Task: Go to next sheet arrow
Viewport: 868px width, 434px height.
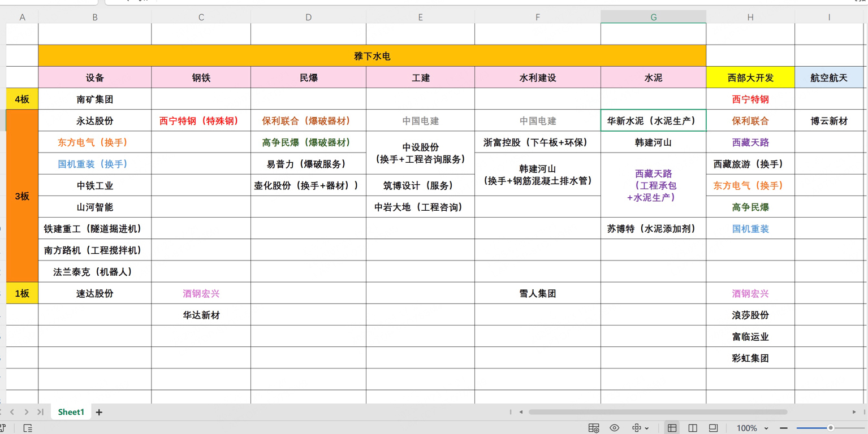Action: (x=26, y=413)
